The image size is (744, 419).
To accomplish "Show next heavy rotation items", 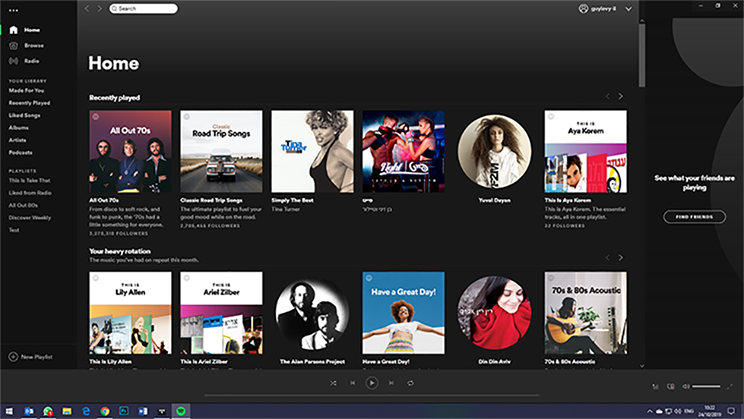I will tap(620, 258).
